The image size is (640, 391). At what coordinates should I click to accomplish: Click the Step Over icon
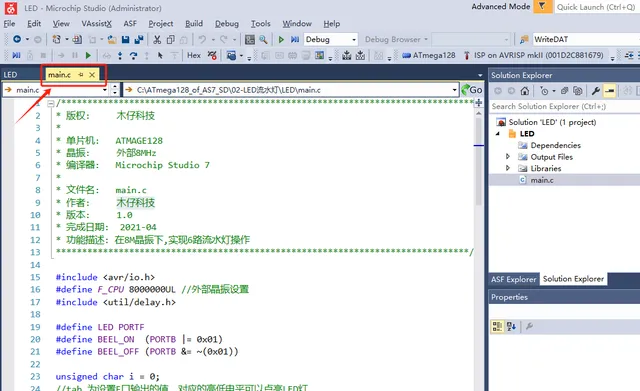133,55
